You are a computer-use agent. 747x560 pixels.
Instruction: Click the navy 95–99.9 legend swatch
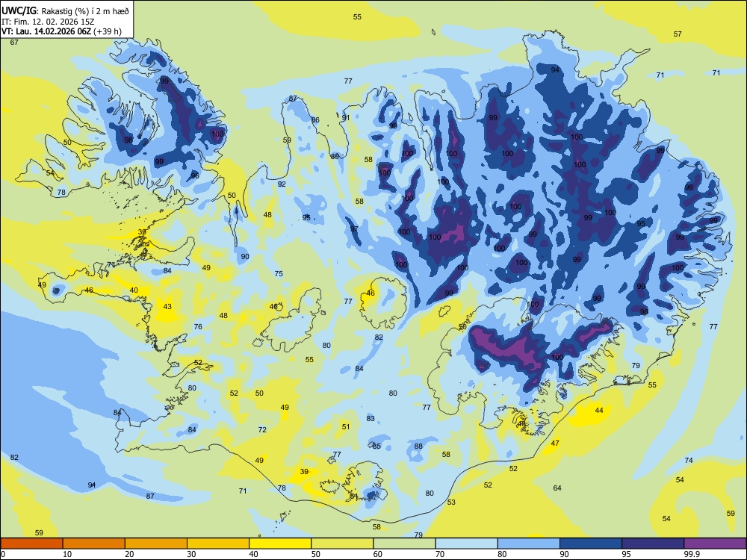point(653,544)
